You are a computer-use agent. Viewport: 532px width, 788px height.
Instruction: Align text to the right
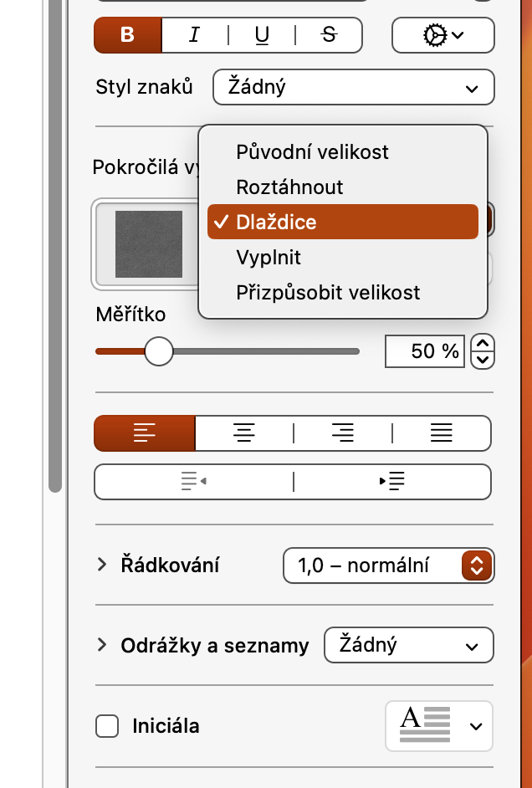pos(342,432)
